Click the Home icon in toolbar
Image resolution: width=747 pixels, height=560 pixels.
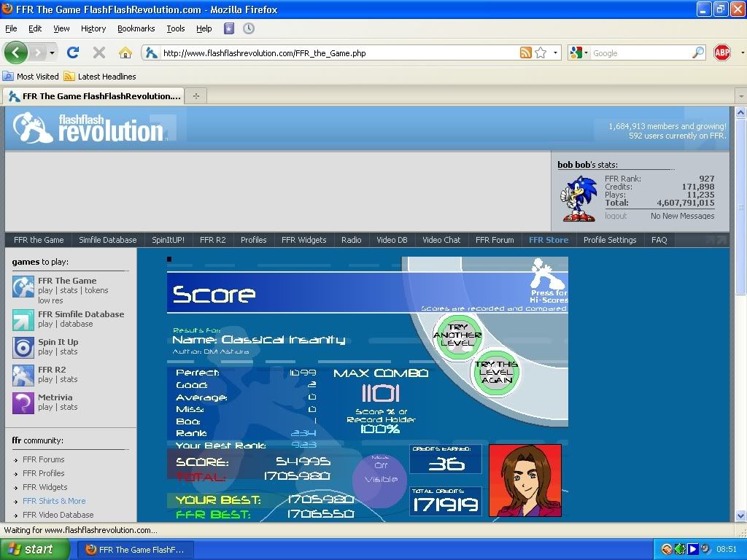pos(125,52)
